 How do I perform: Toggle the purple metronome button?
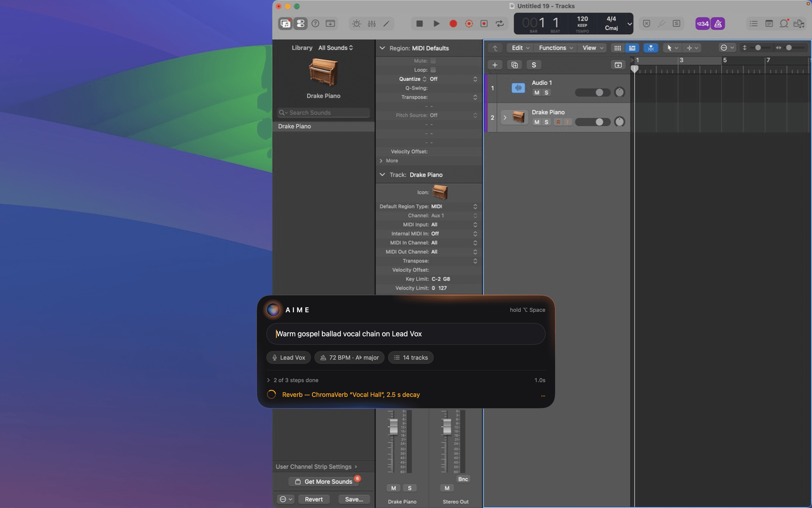718,24
